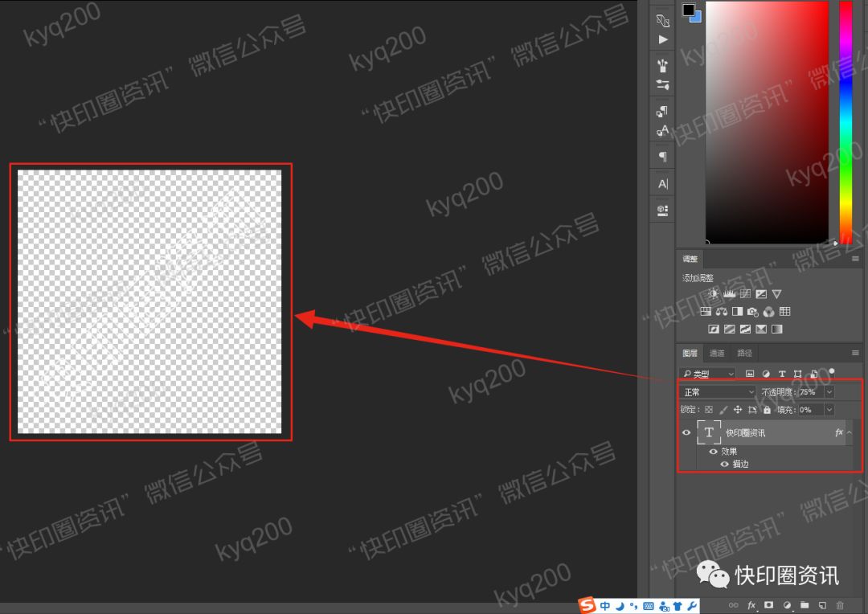Screen dimensions: 868x614
Task: Open the Paragraph Styles panel icon
Action: click(662, 112)
